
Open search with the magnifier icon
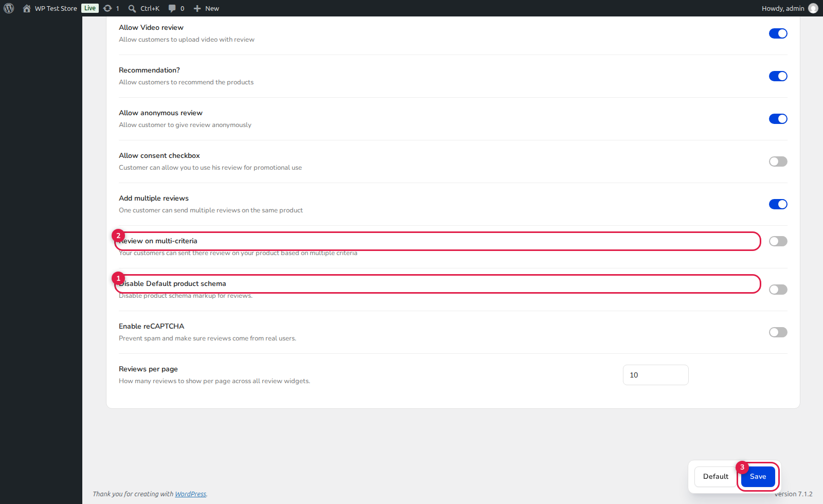[x=132, y=8]
